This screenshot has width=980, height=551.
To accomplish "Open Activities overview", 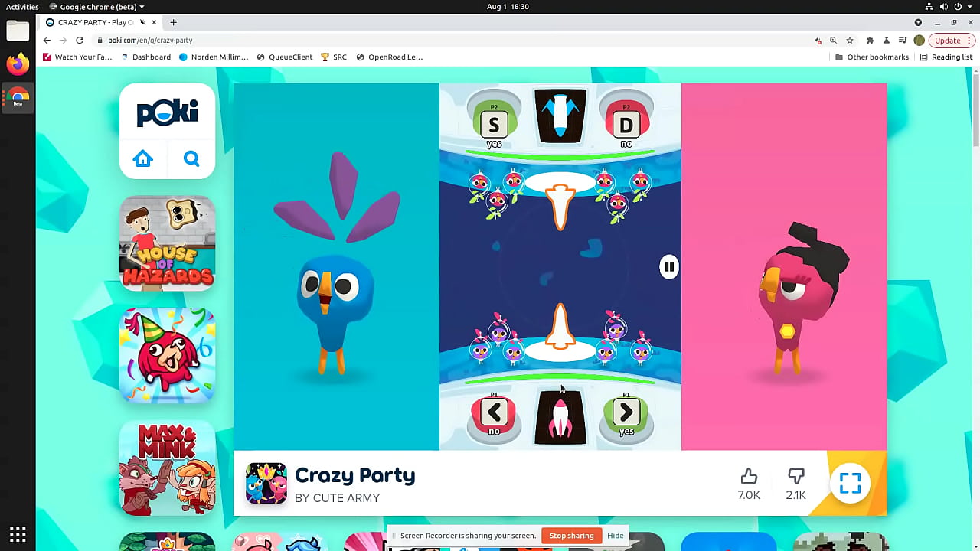I will (22, 6).
